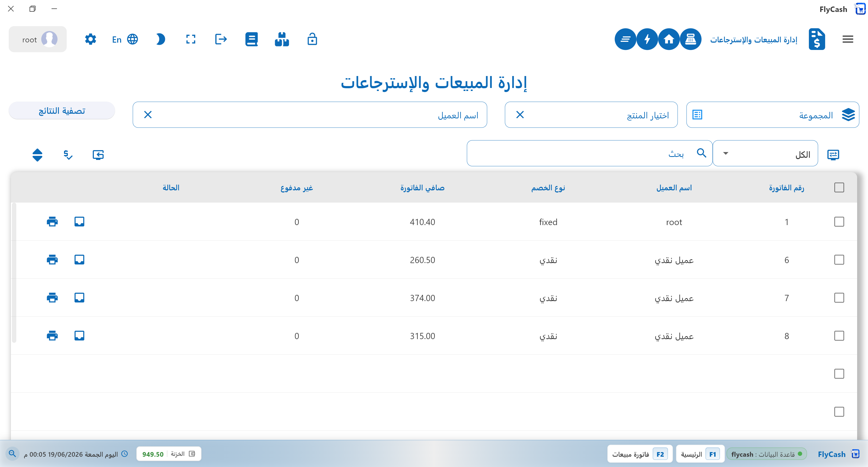Viewport: 868px width, 467px height.
Task: Check the box for invoice 8
Action: 839,336
